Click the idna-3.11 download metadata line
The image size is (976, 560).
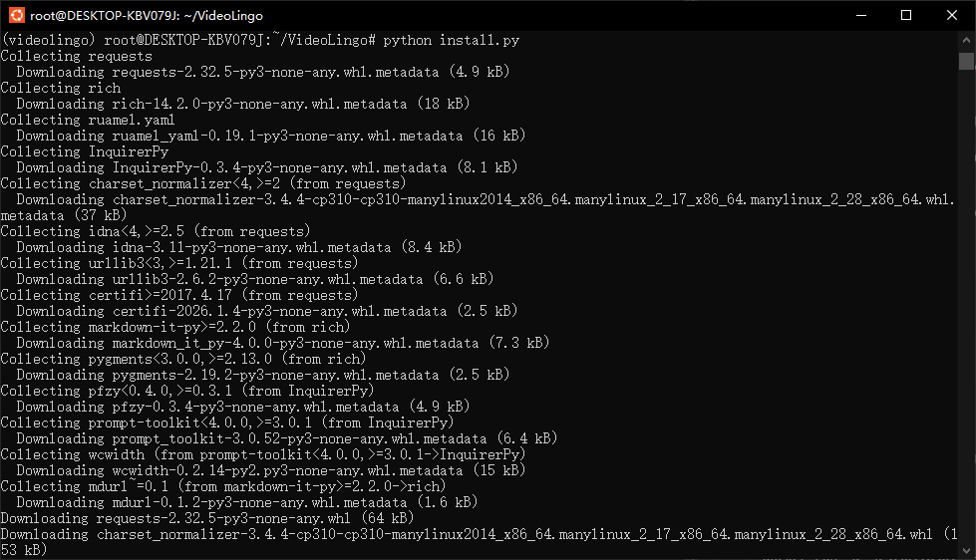(x=238, y=247)
